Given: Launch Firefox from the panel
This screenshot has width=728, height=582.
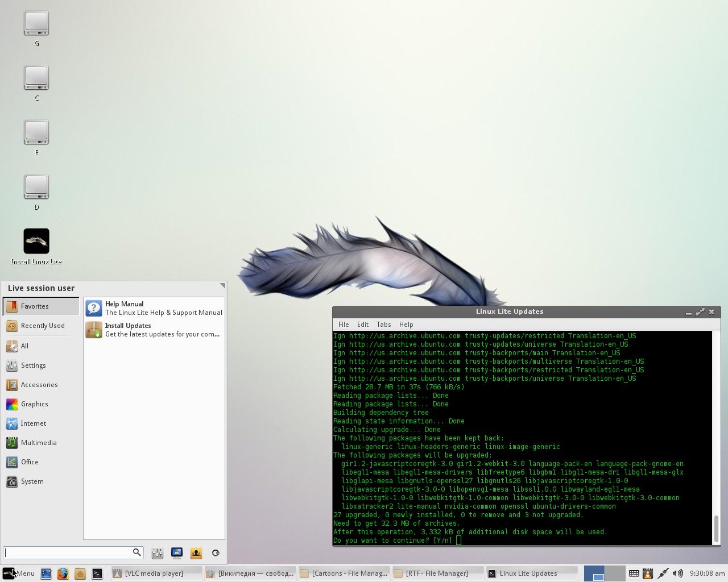Looking at the screenshot, I should click(x=63, y=573).
